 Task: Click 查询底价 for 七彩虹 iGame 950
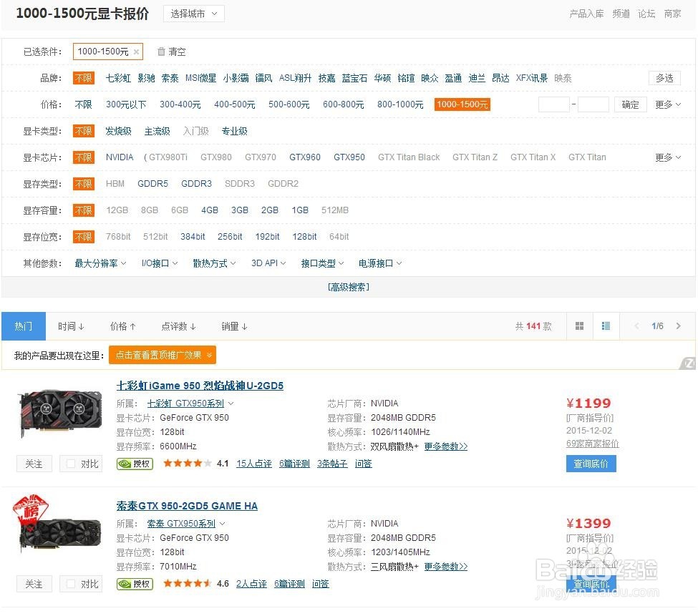(591, 464)
